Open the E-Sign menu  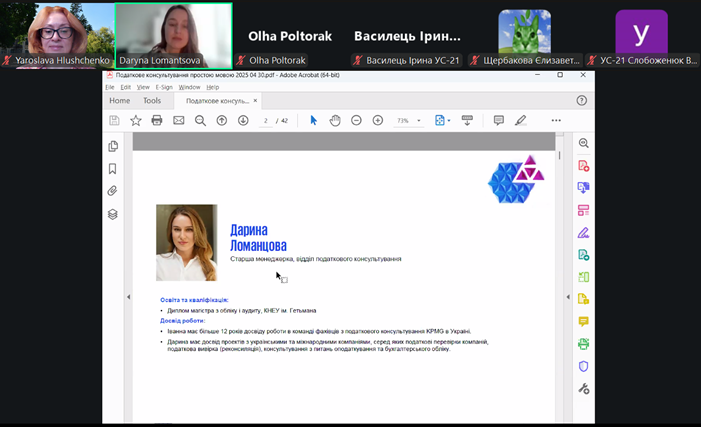[x=165, y=87]
